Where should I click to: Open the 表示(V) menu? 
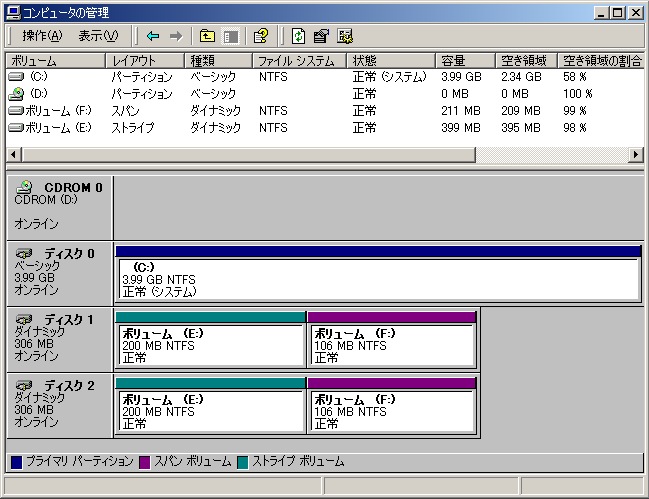point(98,36)
